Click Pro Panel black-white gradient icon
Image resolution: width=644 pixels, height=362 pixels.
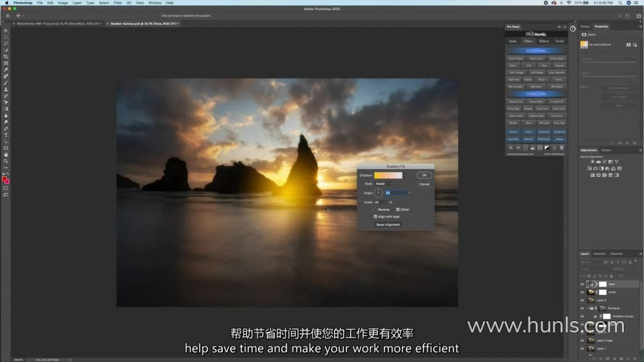point(547,147)
